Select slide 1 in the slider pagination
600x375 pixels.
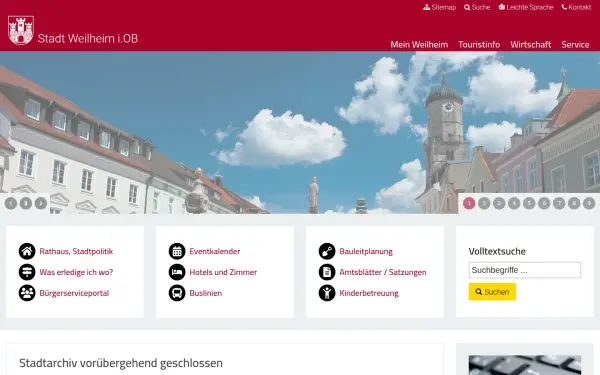coord(469,203)
